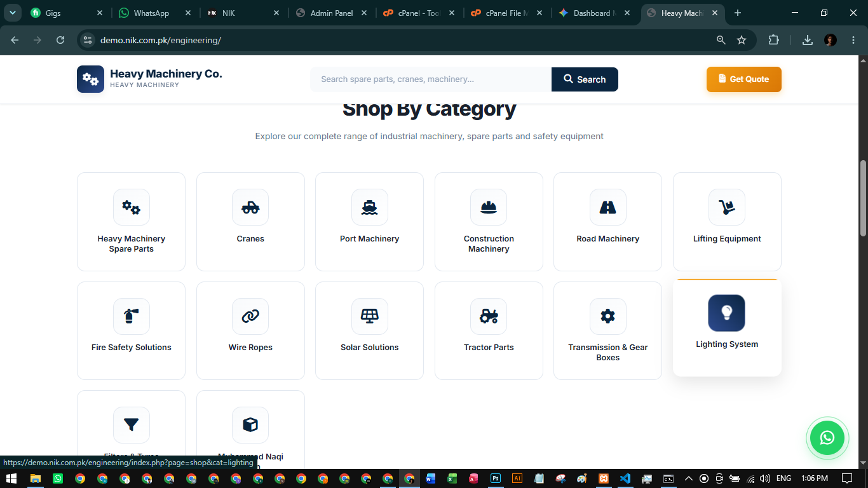Click the Get Quote button
Viewport: 868px width, 488px height.
tap(744, 79)
